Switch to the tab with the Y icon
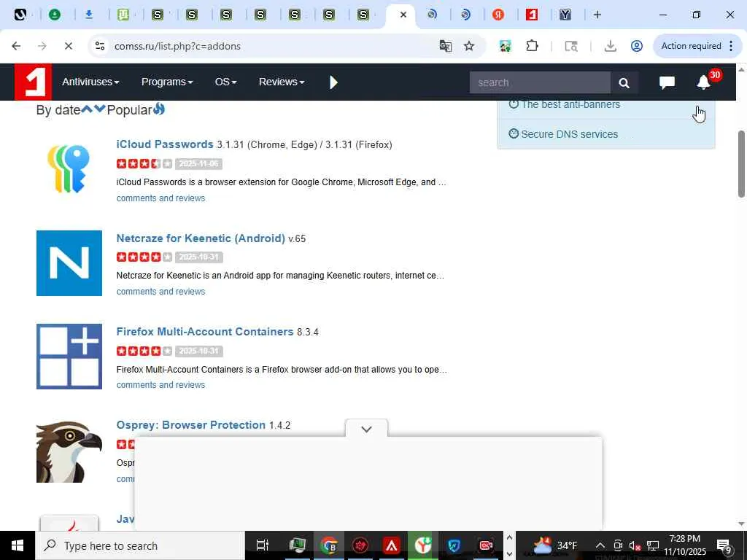The image size is (747, 560). tap(565, 15)
